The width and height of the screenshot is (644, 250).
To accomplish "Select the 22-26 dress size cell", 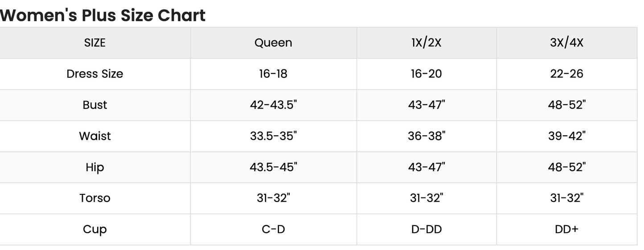I will pos(566,74).
